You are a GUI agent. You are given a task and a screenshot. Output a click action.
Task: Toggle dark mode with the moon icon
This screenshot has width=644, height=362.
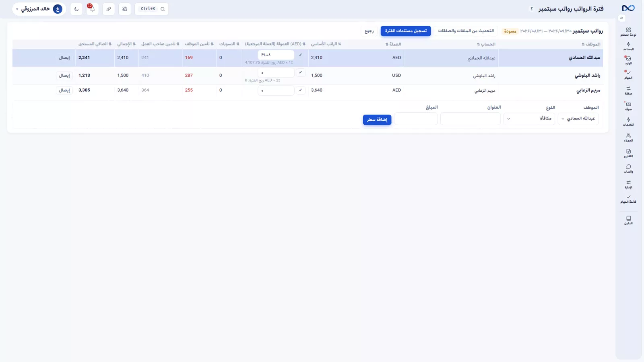76,9
